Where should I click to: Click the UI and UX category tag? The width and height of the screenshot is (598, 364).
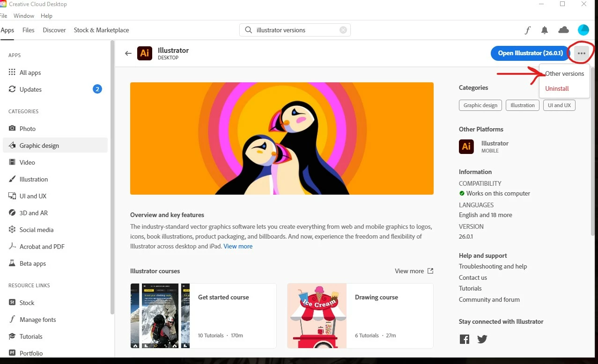coord(559,105)
